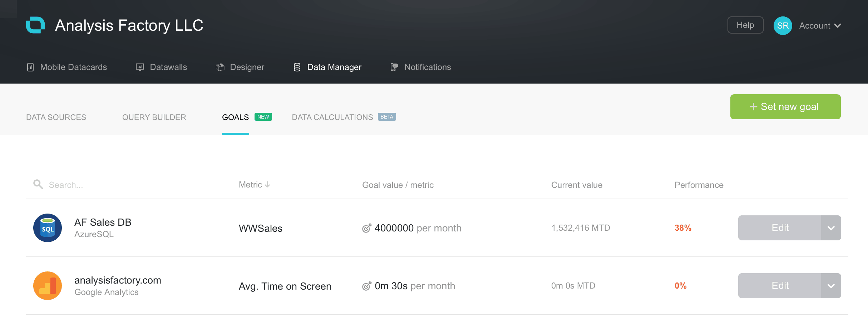Click the SR user avatar
The height and width of the screenshot is (320, 868).
783,26
